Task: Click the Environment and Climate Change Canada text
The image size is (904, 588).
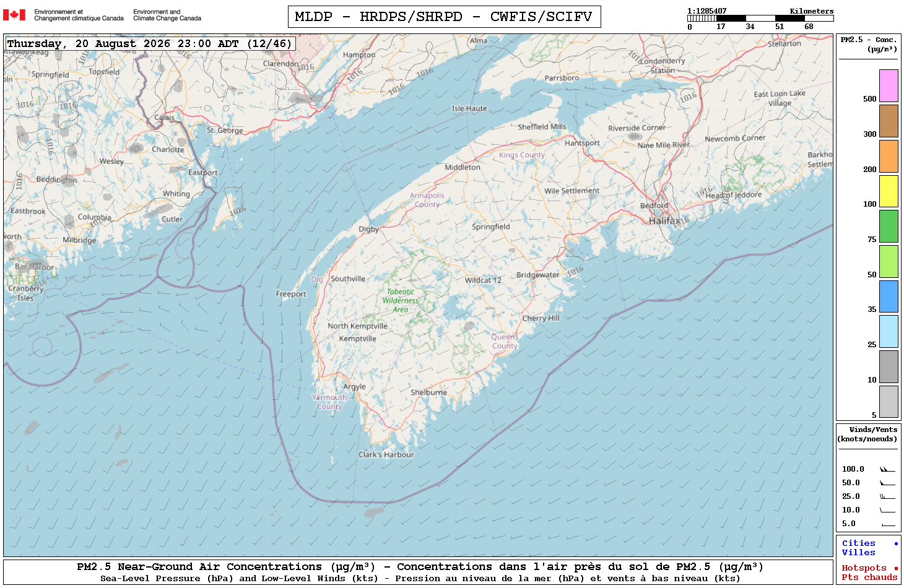Action: point(167,15)
